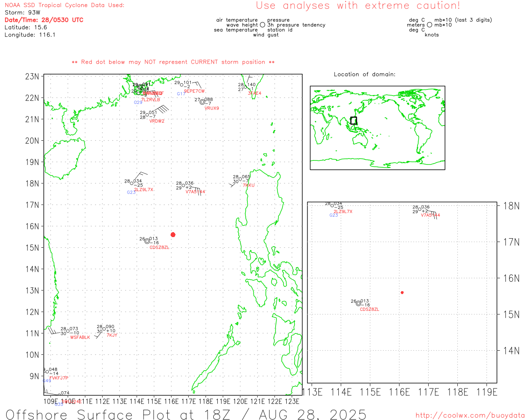Open the coolwx.com/buoydata link
525x420 pixels.
pyautogui.click(x=470, y=415)
